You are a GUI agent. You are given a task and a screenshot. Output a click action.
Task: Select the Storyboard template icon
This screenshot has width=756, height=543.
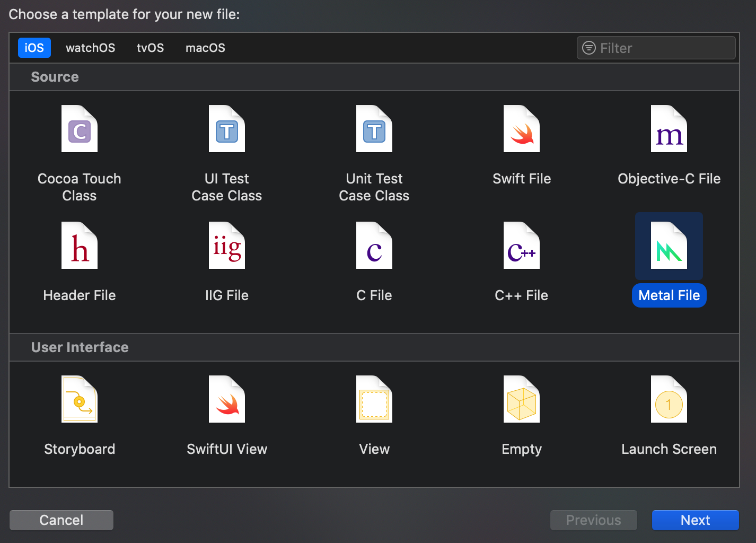pyautogui.click(x=80, y=399)
